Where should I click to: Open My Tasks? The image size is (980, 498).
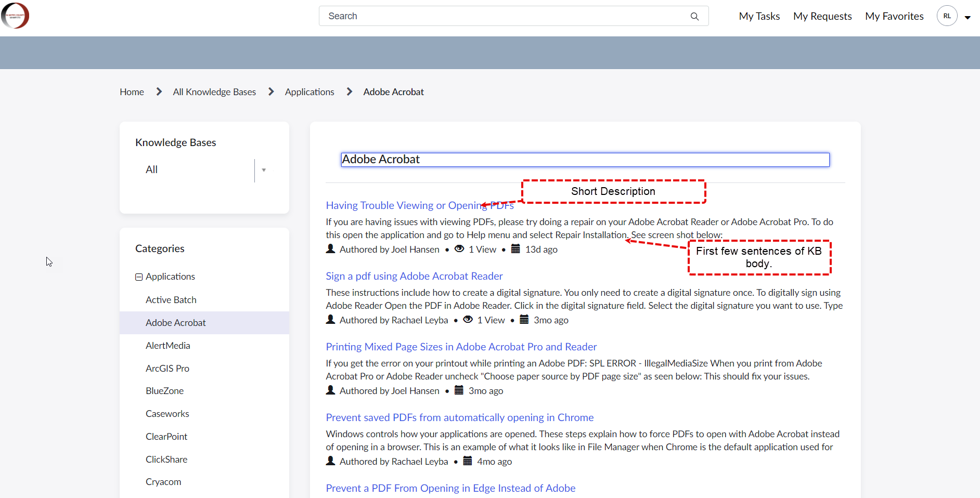tap(759, 16)
